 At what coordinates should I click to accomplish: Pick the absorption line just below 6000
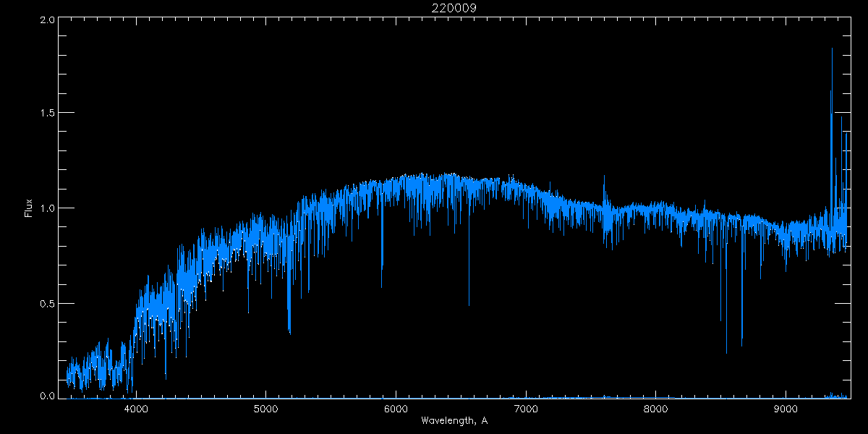pyautogui.click(x=382, y=268)
